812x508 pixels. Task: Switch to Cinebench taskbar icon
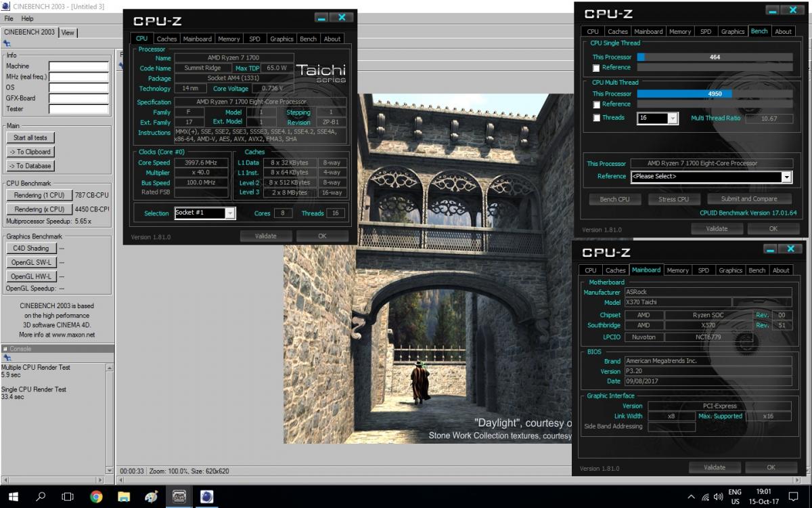[x=207, y=496]
